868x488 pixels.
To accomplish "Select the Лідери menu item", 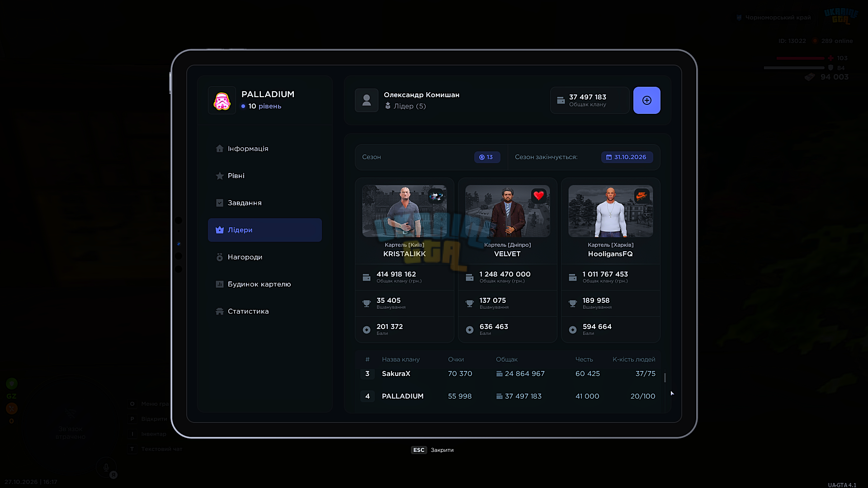I will click(264, 230).
